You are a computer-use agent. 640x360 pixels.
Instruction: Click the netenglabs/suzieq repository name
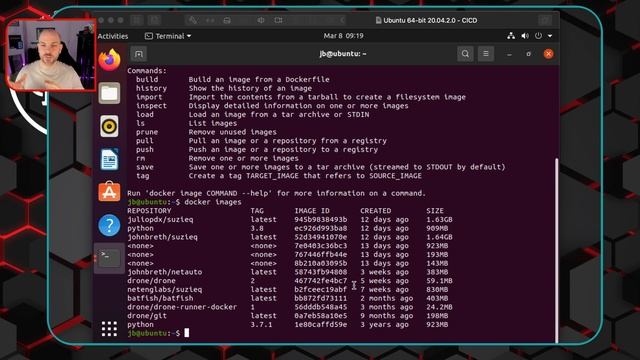click(164, 289)
